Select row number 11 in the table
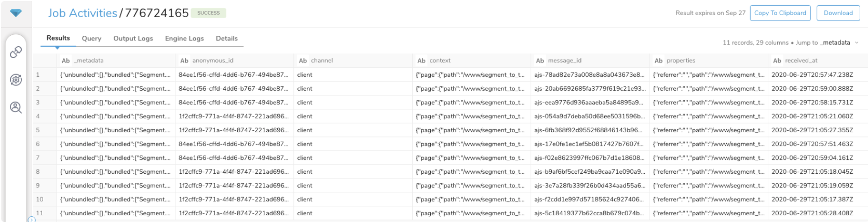This screenshot has height=222, width=868. 39,213
